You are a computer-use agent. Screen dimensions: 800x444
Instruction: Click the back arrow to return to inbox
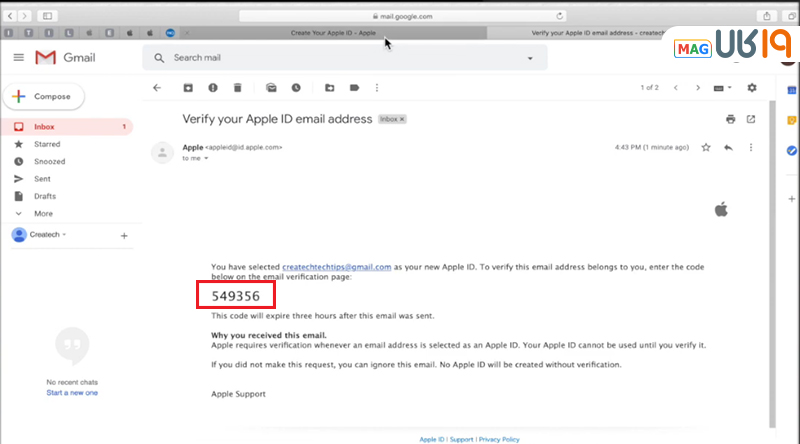point(157,88)
